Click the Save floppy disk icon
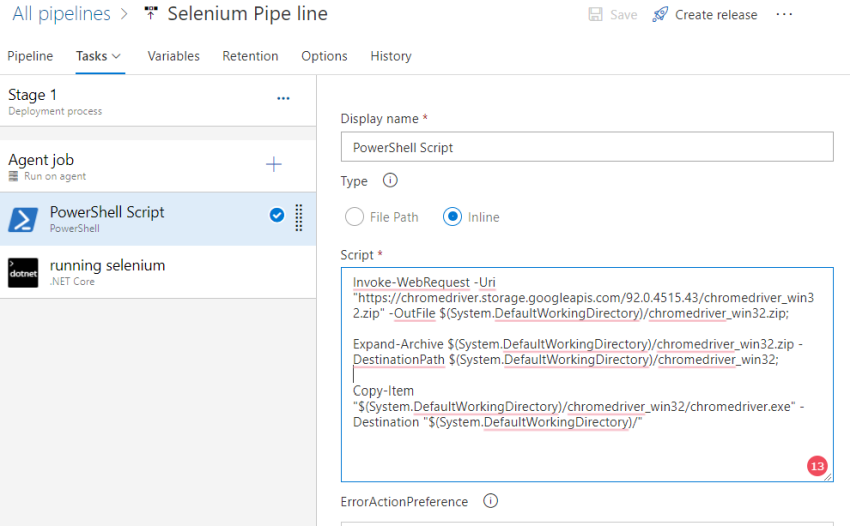The width and height of the screenshot is (850, 526). point(596,15)
